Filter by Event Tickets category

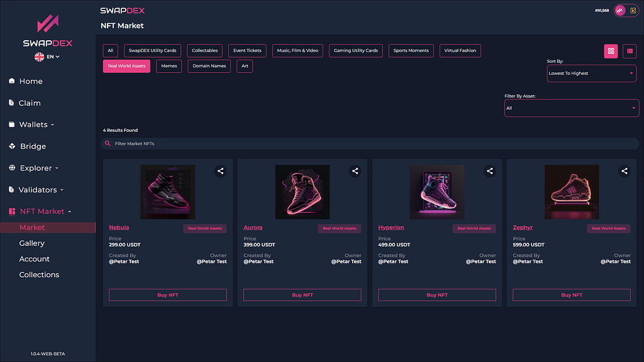pyautogui.click(x=247, y=50)
